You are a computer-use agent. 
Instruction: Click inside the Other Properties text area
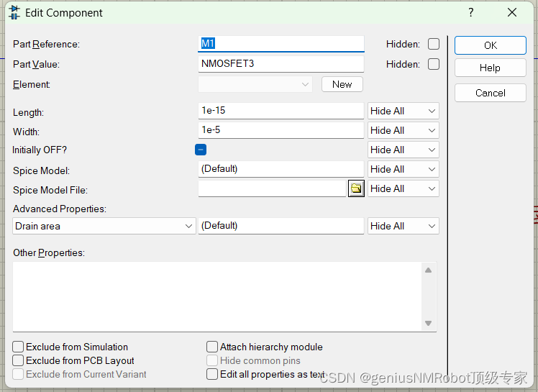tap(216, 296)
